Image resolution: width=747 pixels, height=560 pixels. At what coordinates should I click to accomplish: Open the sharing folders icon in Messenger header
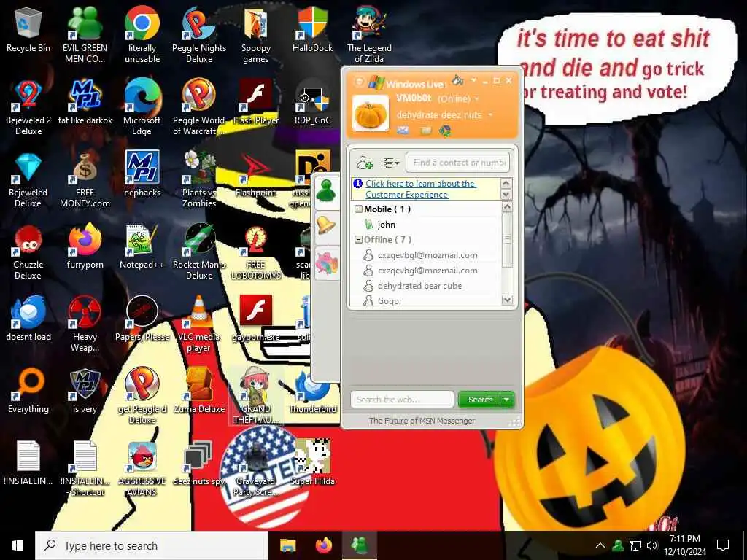pos(426,131)
